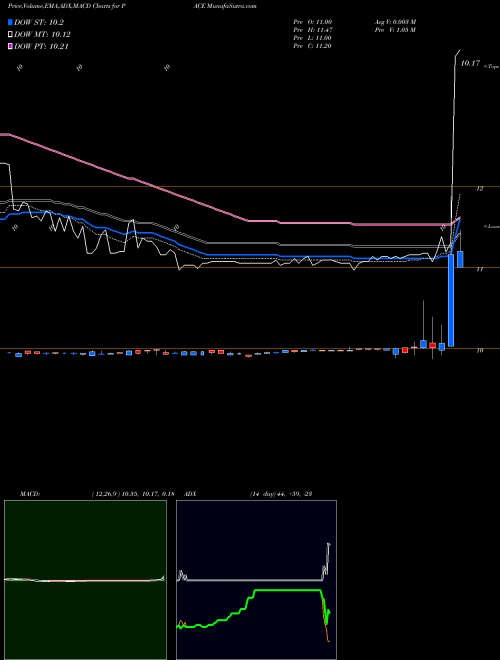Image resolution: width=500 pixels, height=660 pixels.
Task: Click the ADX values '44, +39, -28'
Action: coord(294,494)
